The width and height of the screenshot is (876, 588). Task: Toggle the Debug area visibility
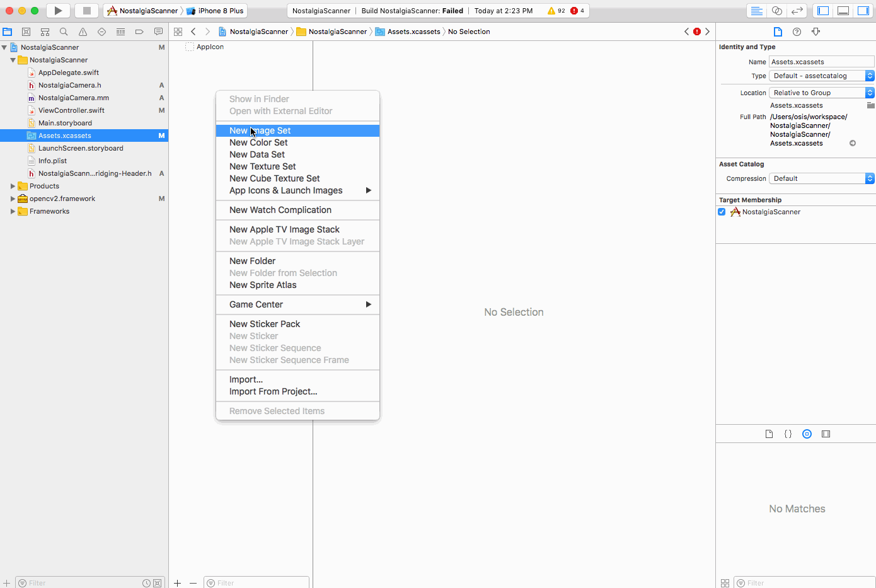843,11
